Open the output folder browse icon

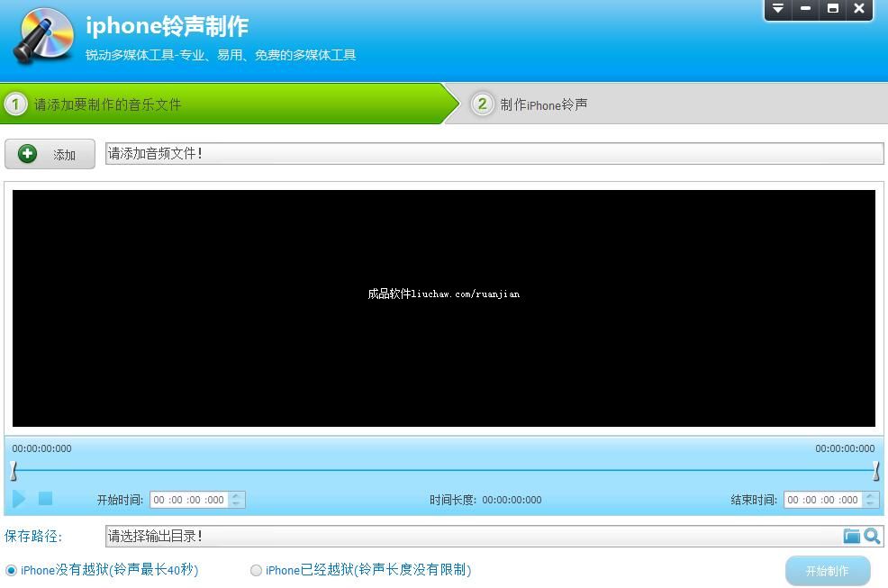(851, 536)
